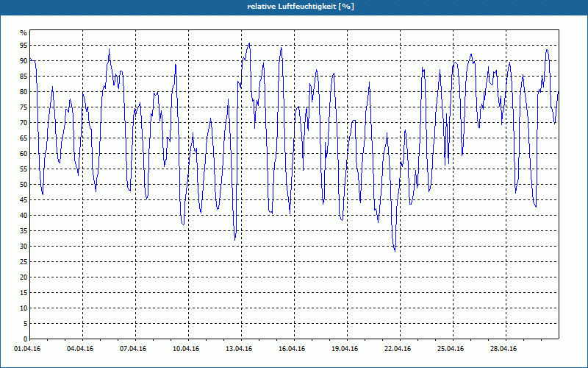Select the 25.04.16 date label
The image size is (588, 368).
pos(451,349)
